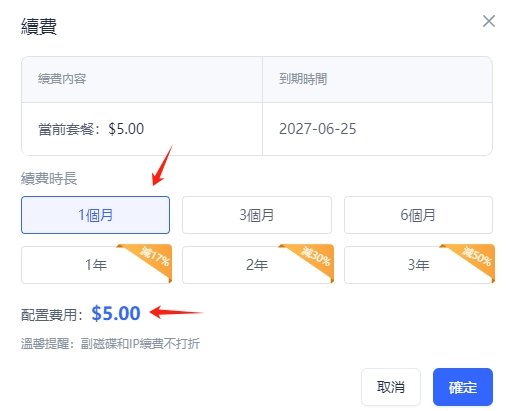Click the 2027-06-25 expiry date cell
The image size is (509, 411).
377,129
